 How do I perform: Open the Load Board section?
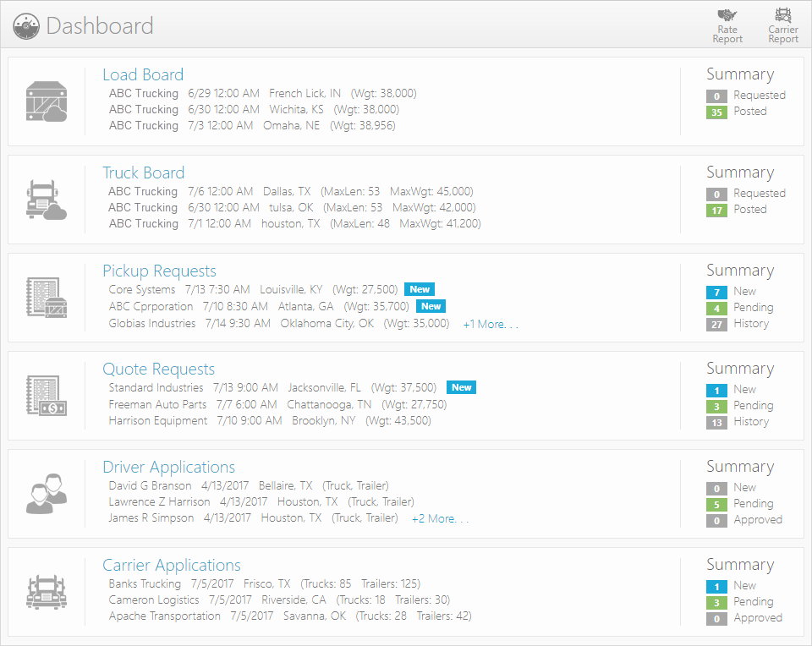click(143, 75)
